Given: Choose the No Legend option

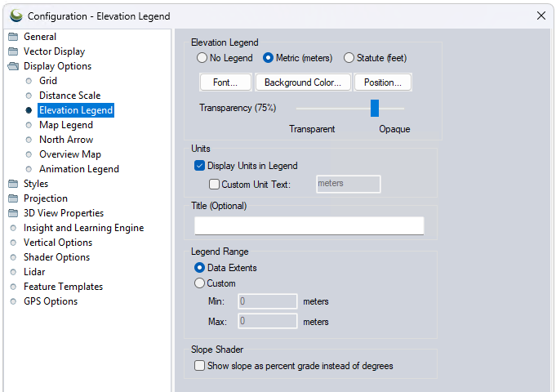Looking at the screenshot, I should (202, 58).
